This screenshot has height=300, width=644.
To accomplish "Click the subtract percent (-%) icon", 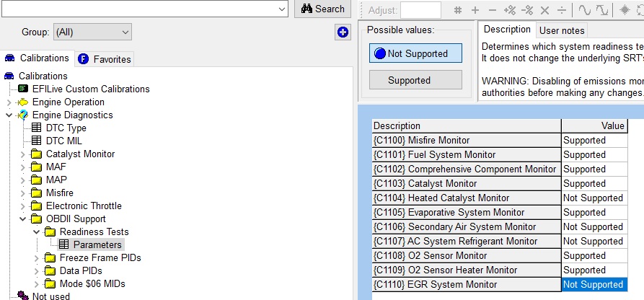I will [x=527, y=10].
